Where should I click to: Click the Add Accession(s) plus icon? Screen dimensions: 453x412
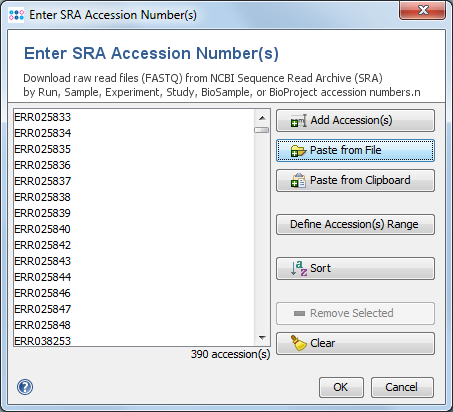pyautogui.click(x=298, y=121)
